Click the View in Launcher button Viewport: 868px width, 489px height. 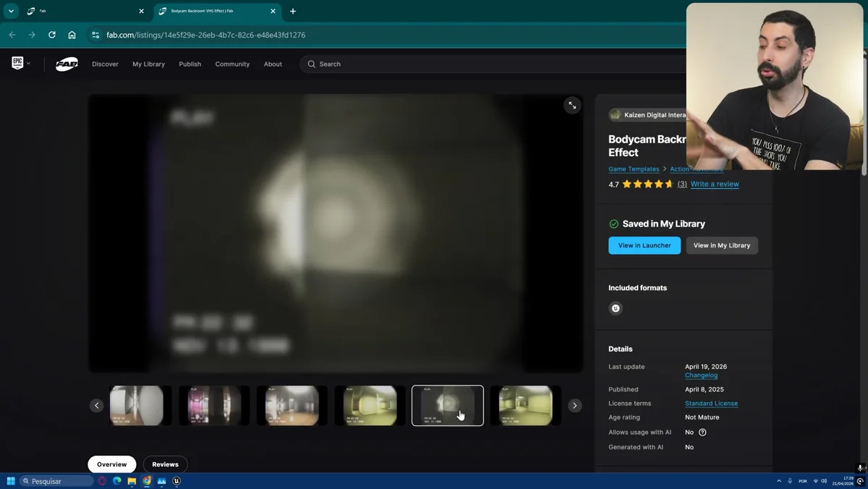click(x=644, y=245)
